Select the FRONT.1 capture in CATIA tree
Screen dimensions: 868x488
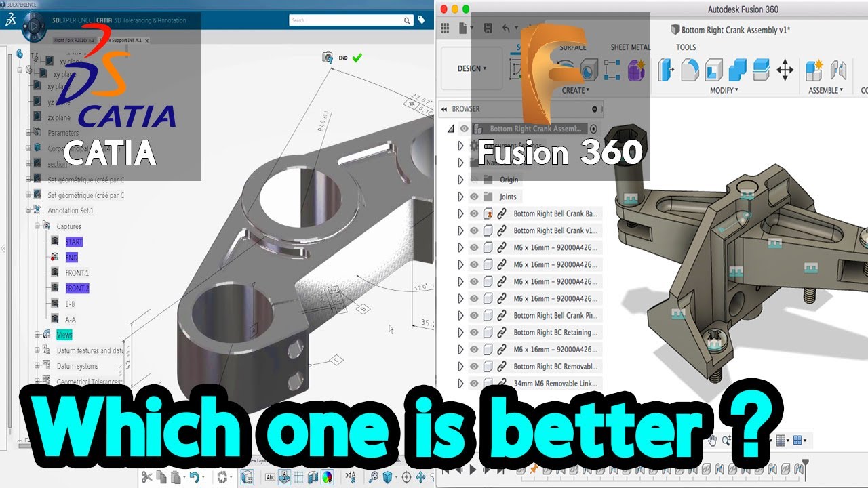(x=77, y=272)
